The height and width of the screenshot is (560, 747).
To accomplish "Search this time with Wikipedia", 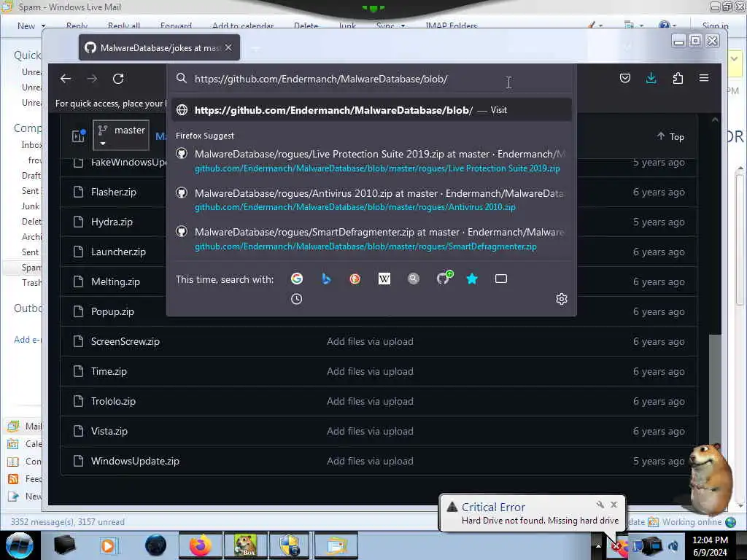I will point(384,279).
